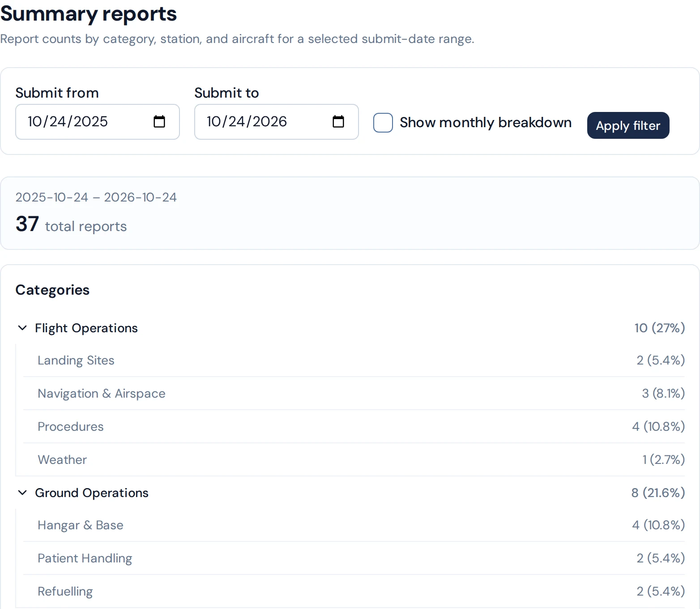
Task: Click the 1 (2.7%) Weather value
Action: (x=664, y=460)
